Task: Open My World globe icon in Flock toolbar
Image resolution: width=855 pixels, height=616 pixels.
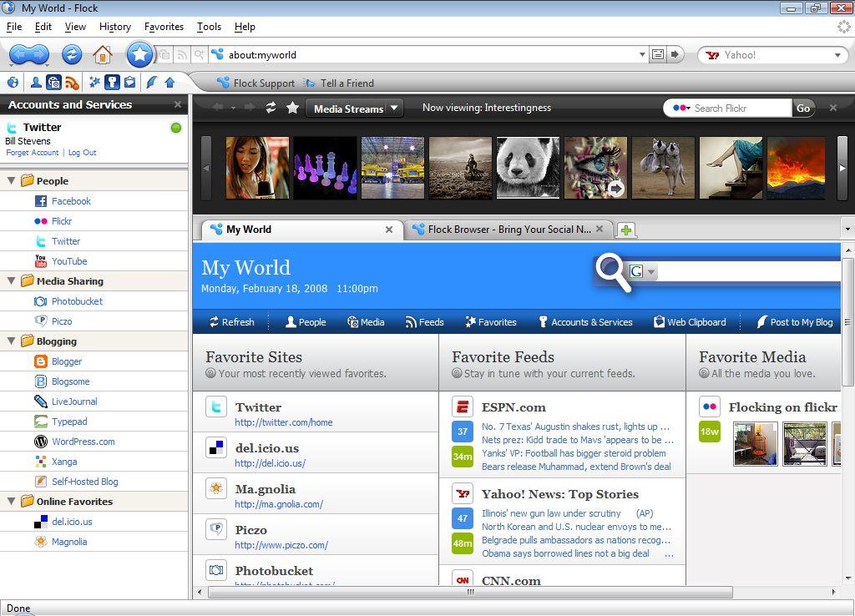Action: [x=13, y=83]
